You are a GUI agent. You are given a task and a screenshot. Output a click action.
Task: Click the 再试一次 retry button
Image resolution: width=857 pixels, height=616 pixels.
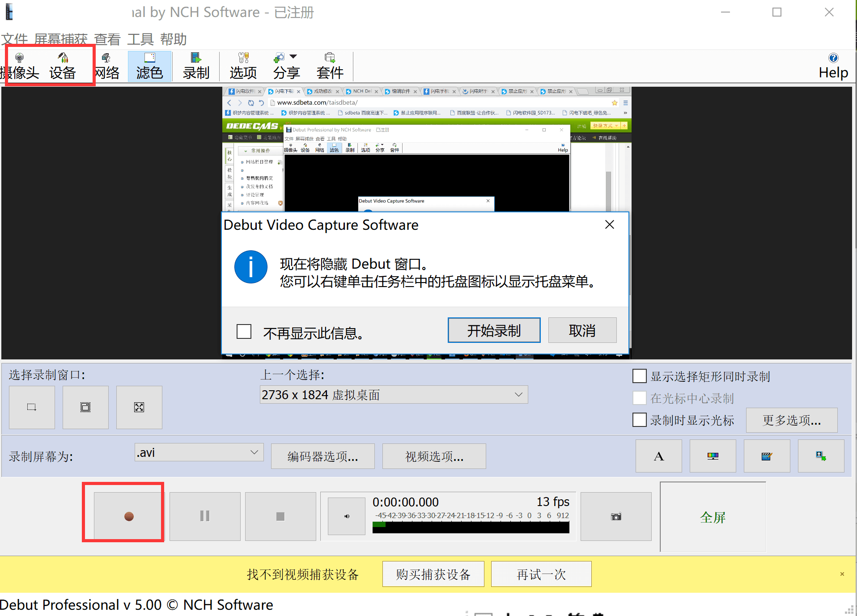541,574
